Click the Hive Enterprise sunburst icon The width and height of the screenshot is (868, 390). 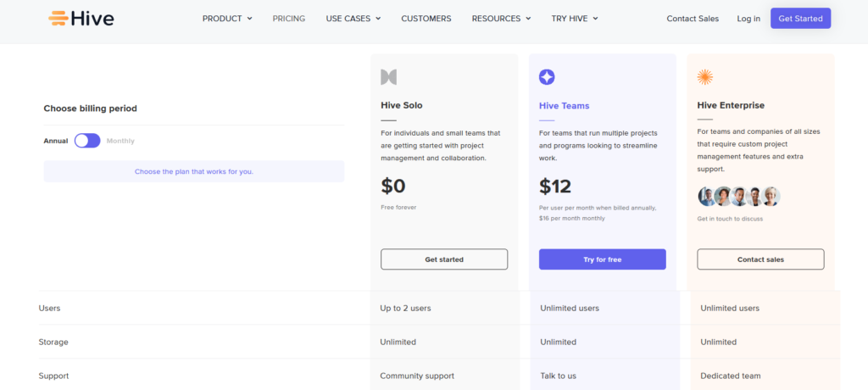click(x=704, y=77)
